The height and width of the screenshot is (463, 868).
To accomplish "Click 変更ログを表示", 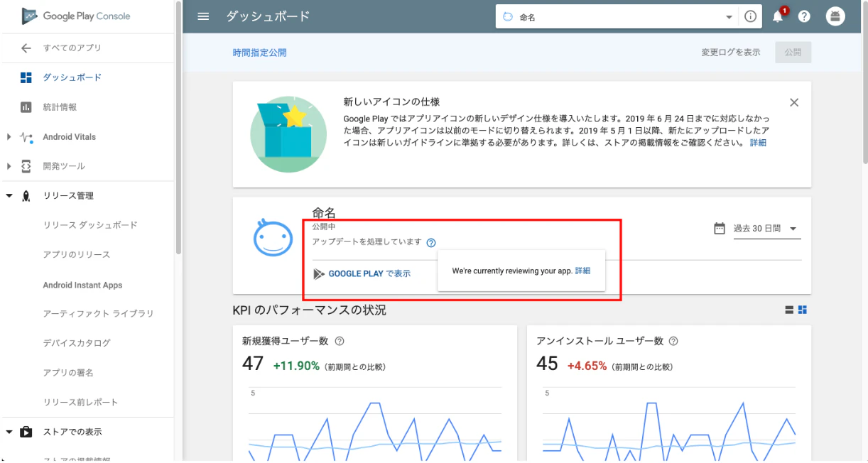I will [x=730, y=53].
